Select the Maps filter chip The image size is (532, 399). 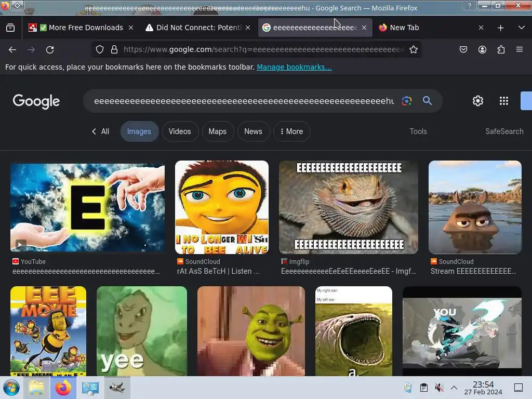pyautogui.click(x=218, y=131)
